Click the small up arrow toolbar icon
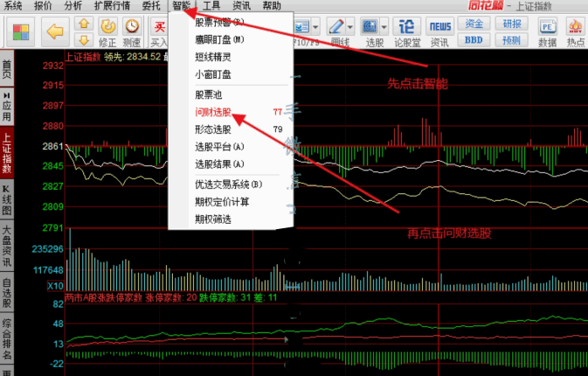This screenshot has height=376, width=588. coord(84,24)
